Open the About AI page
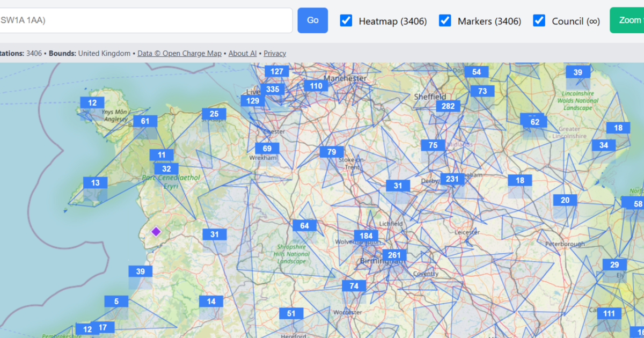The height and width of the screenshot is (338, 644). pyautogui.click(x=242, y=53)
